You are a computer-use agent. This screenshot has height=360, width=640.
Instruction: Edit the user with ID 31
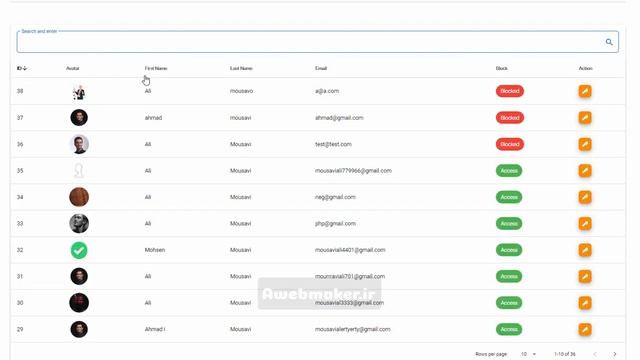pos(585,276)
